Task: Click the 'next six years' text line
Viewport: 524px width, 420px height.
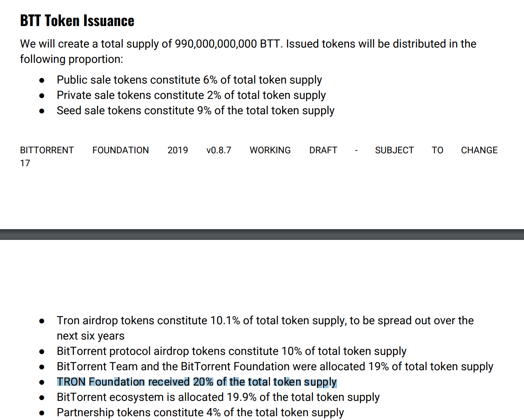Action: (x=90, y=336)
